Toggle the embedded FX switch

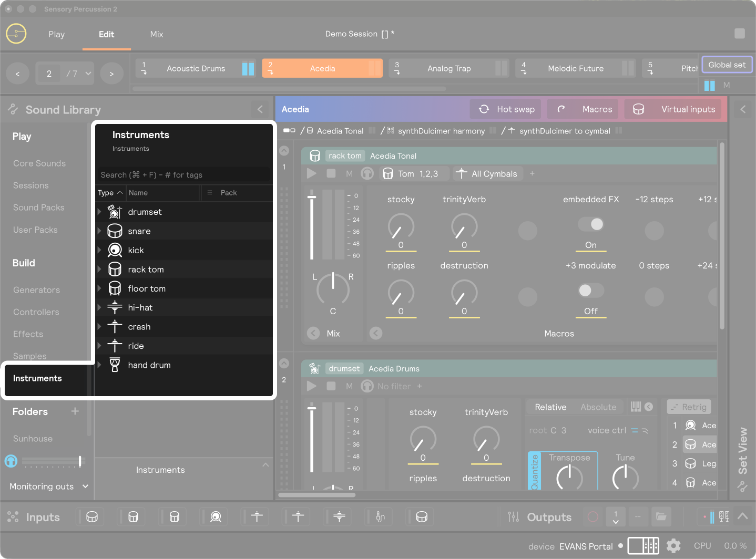(591, 224)
